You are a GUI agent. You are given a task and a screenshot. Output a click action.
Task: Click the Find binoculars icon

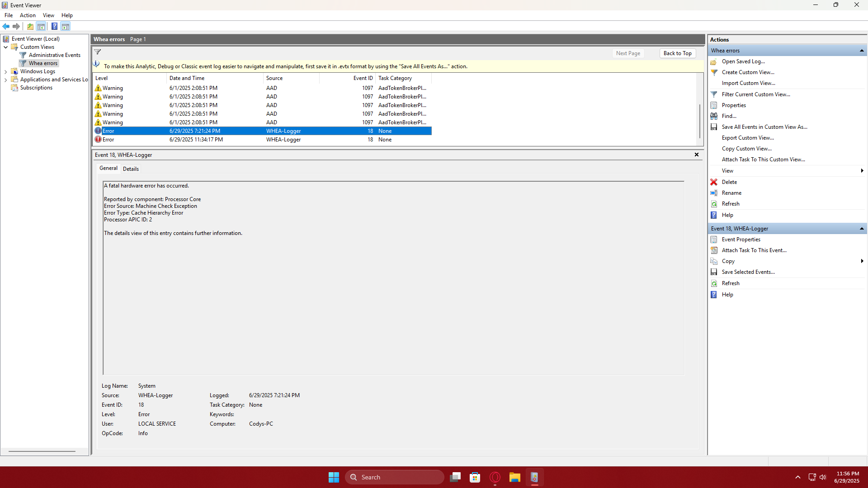(x=714, y=116)
